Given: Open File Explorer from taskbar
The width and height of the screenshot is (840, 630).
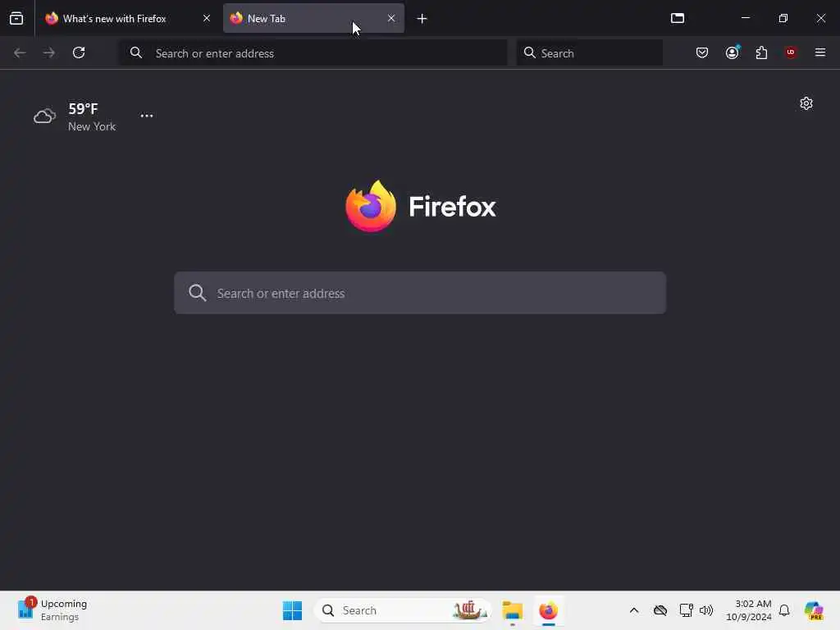Looking at the screenshot, I should (513, 610).
